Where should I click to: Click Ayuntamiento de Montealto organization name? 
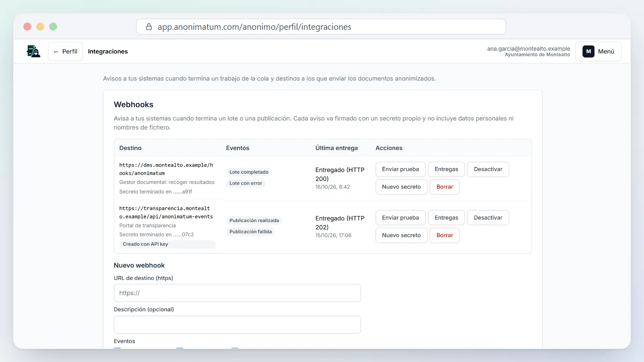click(537, 55)
